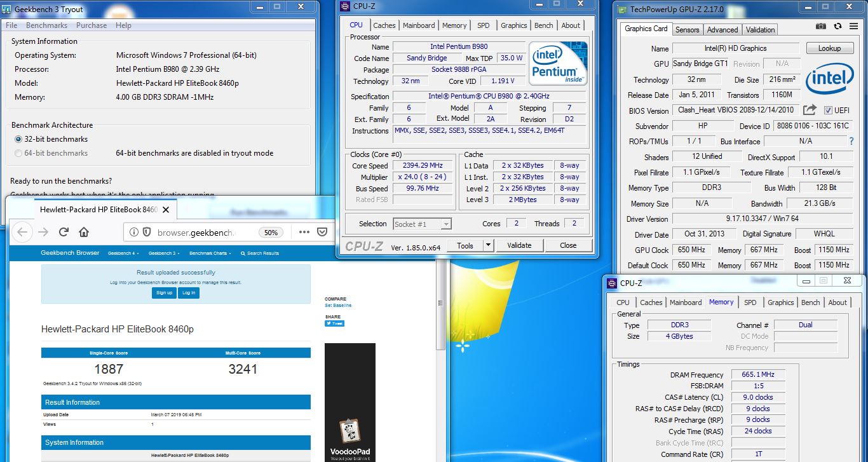Open the Bench tab in the CPU-Z CPU window
The height and width of the screenshot is (462, 868).
[543, 25]
